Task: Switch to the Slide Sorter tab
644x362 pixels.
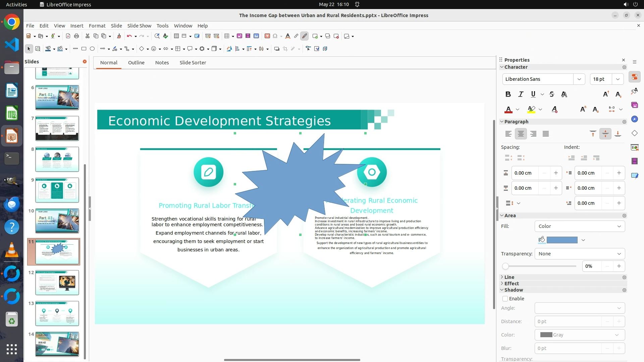Action: pyautogui.click(x=193, y=63)
